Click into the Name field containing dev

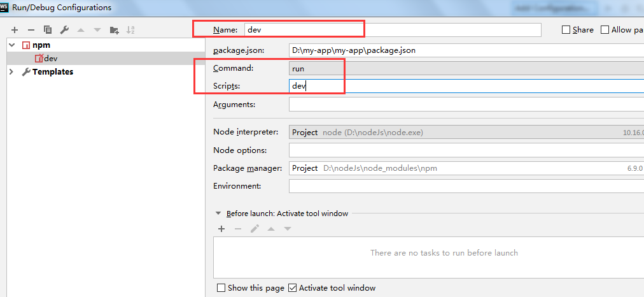pos(393,30)
